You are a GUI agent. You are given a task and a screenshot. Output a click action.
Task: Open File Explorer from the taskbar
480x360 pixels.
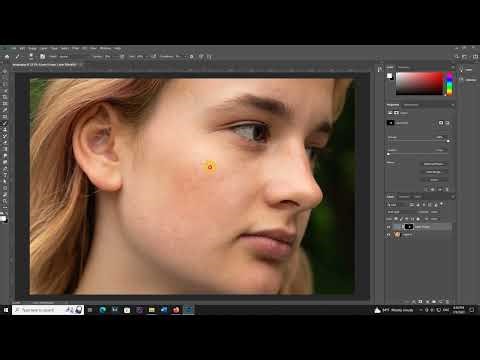[x=152, y=310]
